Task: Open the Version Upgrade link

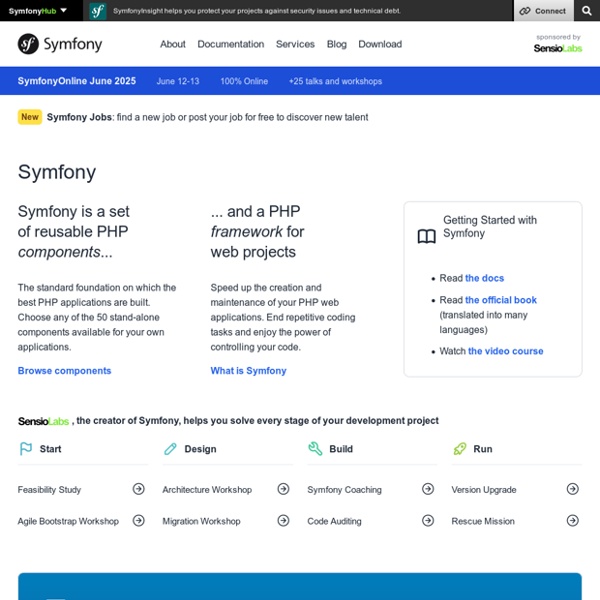Action: click(x=484, y=490)
